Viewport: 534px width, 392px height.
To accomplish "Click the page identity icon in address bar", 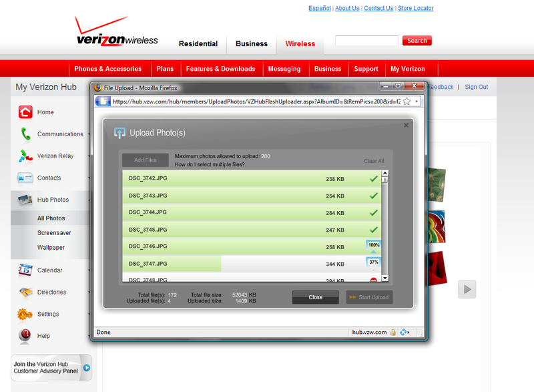I will 103,102.
